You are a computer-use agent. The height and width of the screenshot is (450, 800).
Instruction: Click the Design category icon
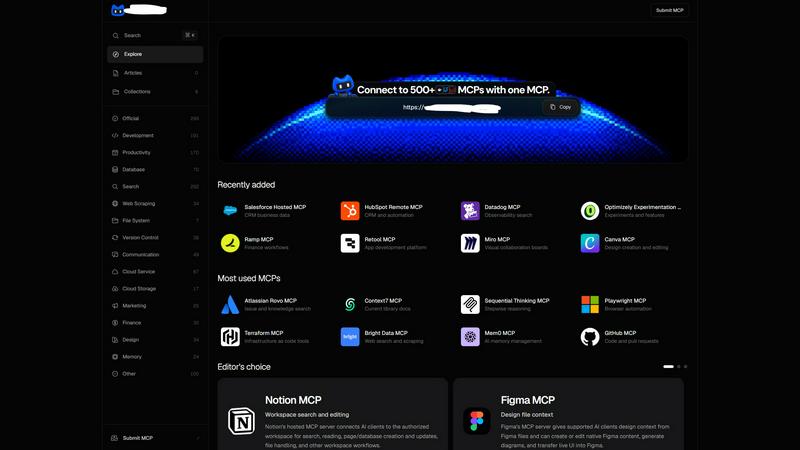click(x=115, y=340)
